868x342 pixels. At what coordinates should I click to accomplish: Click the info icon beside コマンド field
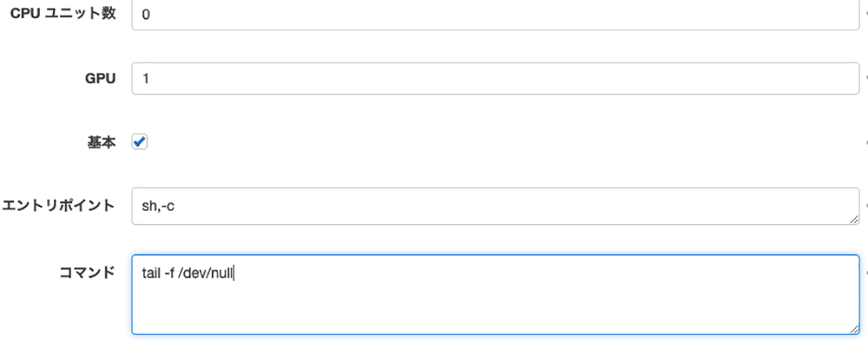coord(866,273)
